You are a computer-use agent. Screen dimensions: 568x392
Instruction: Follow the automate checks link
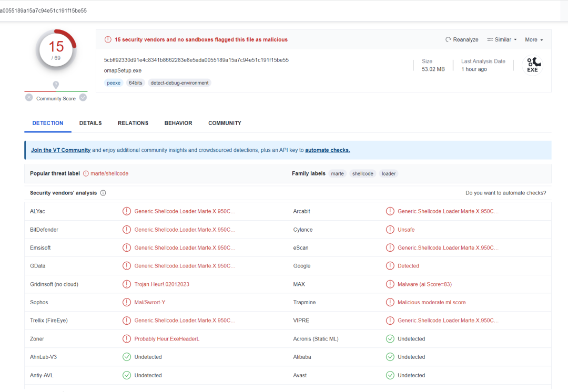click(x=328, y=150)
